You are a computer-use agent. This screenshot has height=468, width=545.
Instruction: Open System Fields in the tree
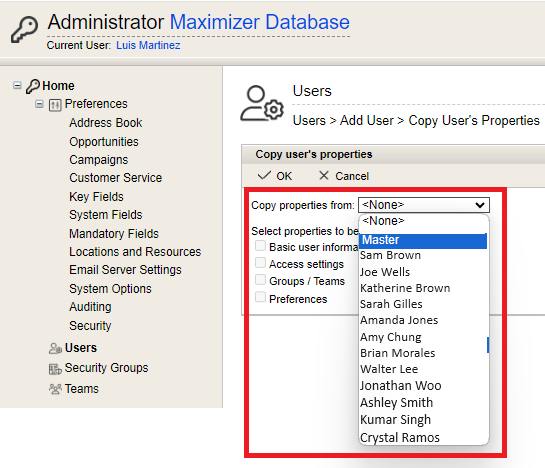106,215
